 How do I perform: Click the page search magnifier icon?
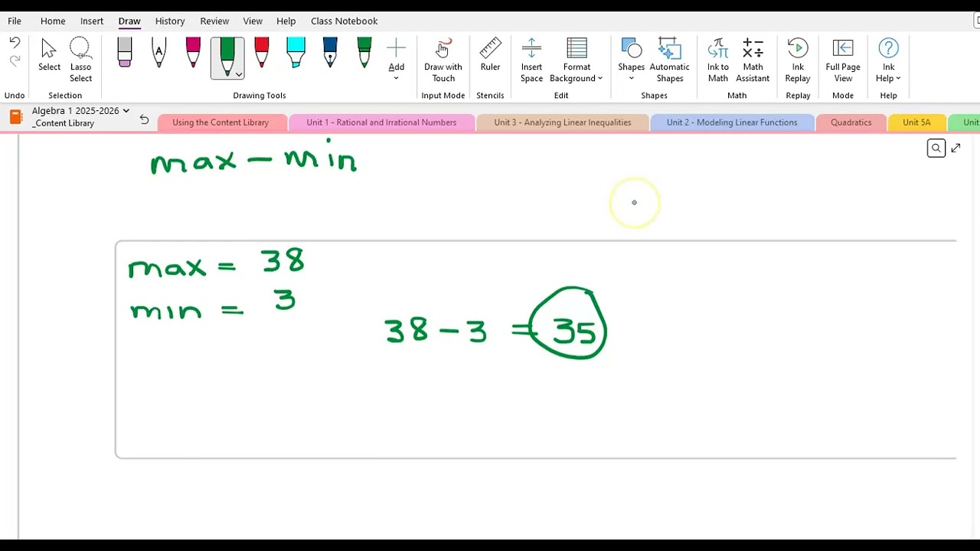(x=936, y=148)
